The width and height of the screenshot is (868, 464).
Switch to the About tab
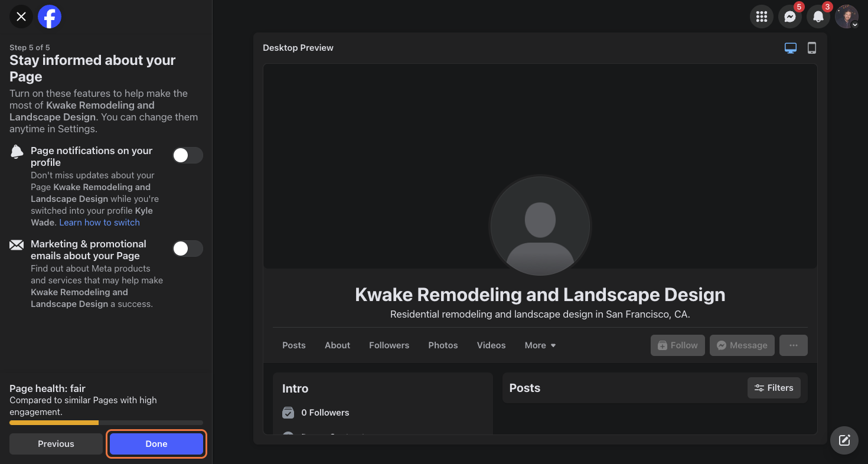pos(338,345)
